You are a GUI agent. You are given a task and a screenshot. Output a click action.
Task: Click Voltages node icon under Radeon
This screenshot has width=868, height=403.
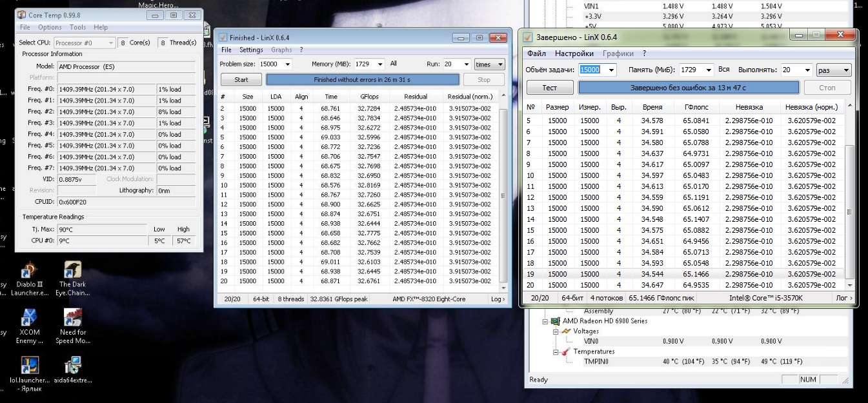click(567, 331)
